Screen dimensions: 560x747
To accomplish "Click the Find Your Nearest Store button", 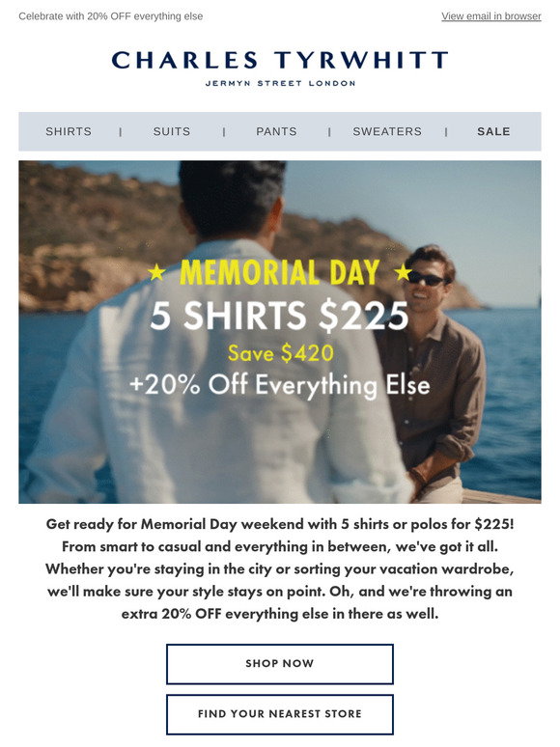I will (x=280, y=714).
